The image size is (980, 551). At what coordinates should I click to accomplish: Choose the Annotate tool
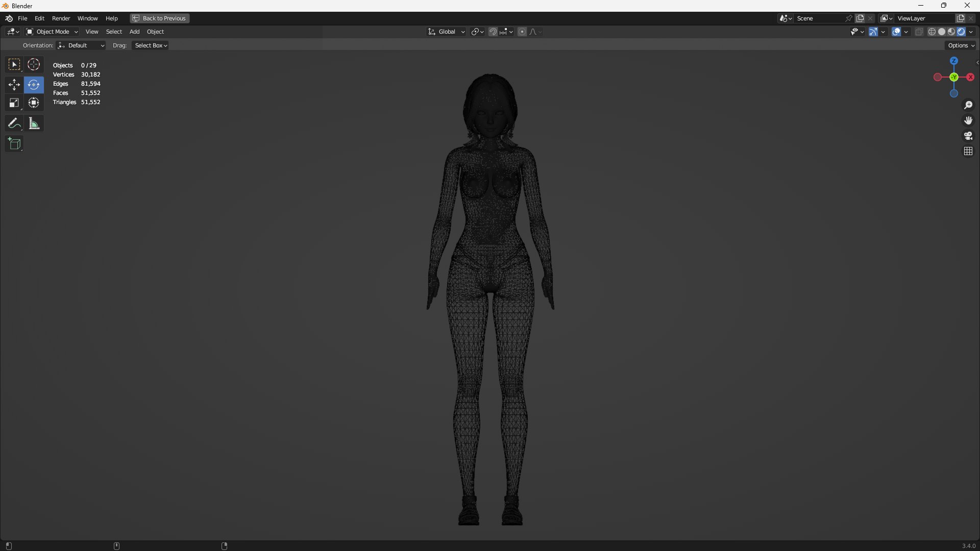coord(14,123)
